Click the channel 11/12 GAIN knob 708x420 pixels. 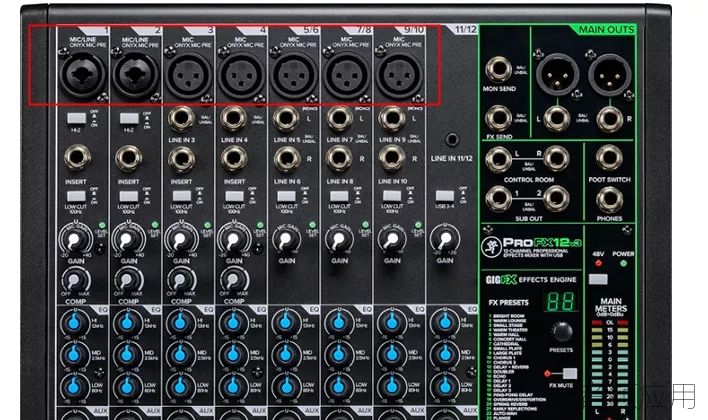pyautogui.click(x=444, y=240)
